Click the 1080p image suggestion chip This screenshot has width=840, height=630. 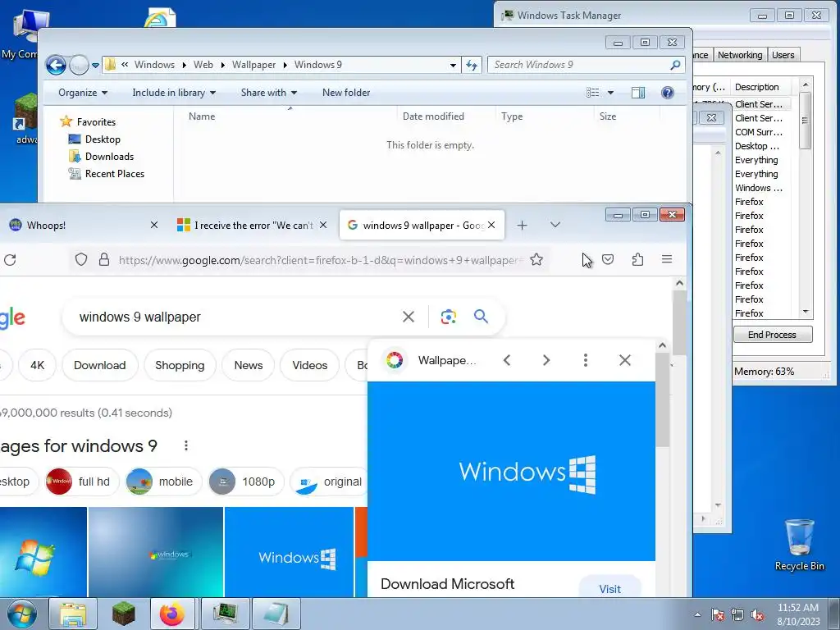(x=246, y=482)
